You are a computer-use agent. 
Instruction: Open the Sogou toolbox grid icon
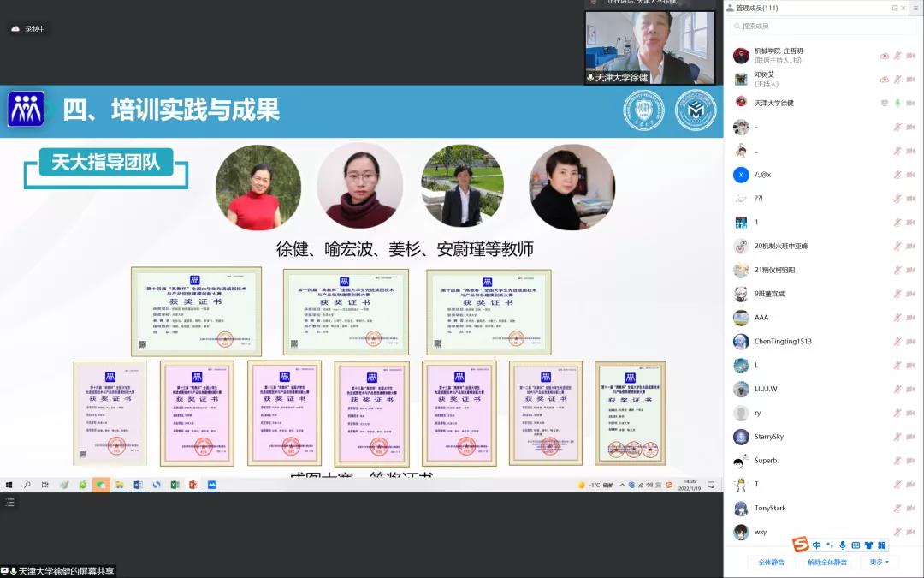(x=881, y=545)
